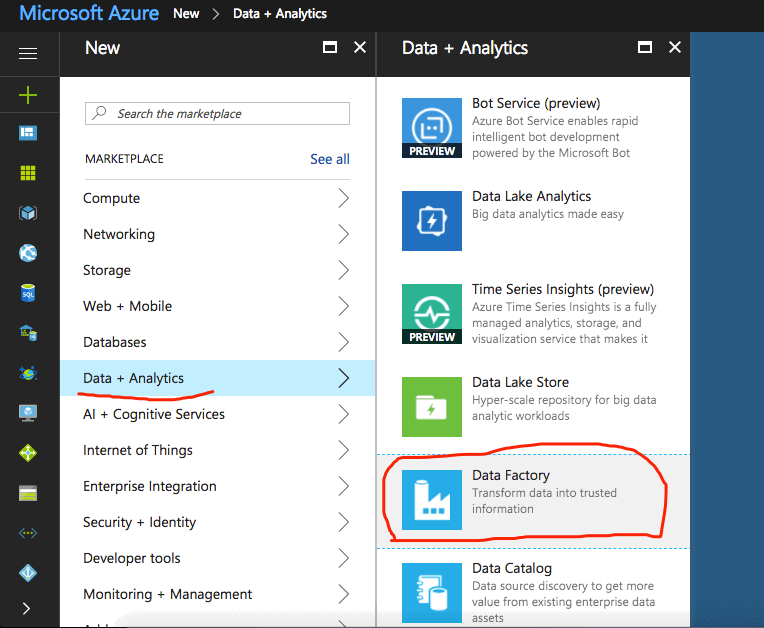
Task: Expand the Internet of Things chevron
Action: (x=344, y=450)
